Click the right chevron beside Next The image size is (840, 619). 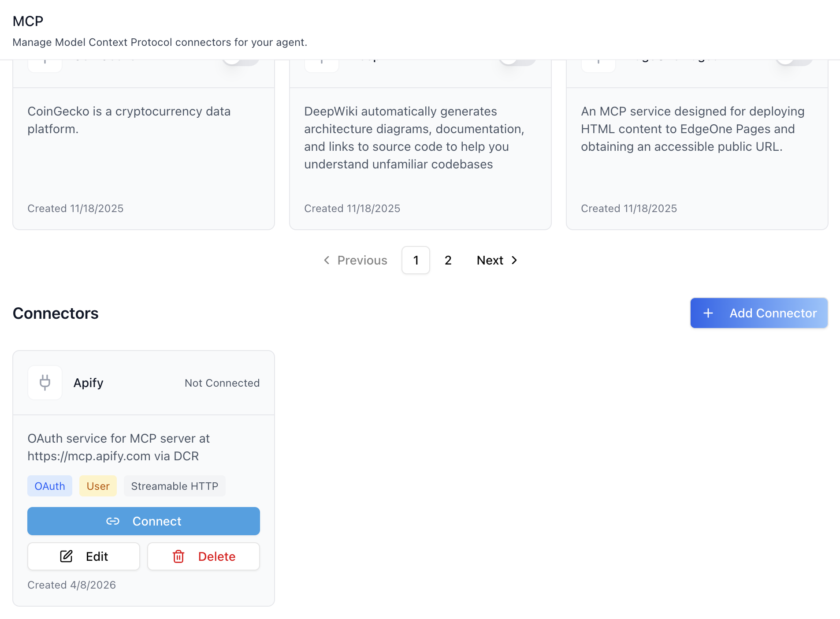pos(514,260)
